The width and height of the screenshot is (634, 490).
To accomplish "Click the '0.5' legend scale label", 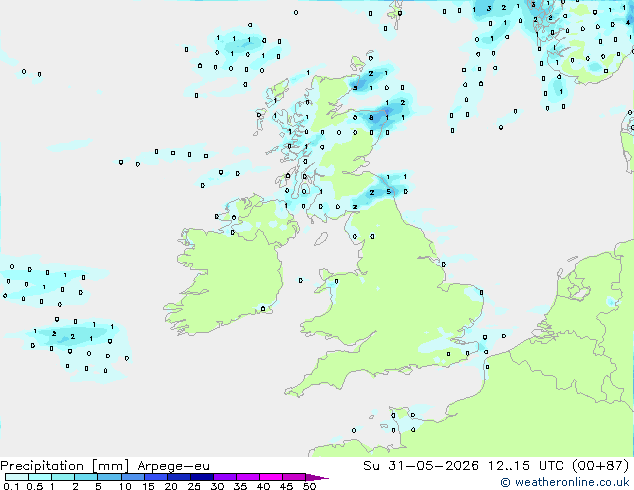I will [x=35, y=486].
